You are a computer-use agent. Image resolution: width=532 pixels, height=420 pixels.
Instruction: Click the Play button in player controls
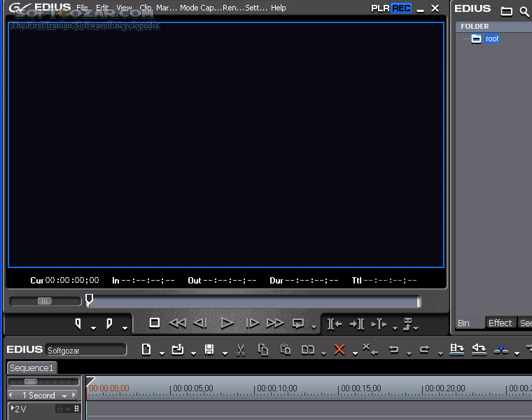(227, 323)
